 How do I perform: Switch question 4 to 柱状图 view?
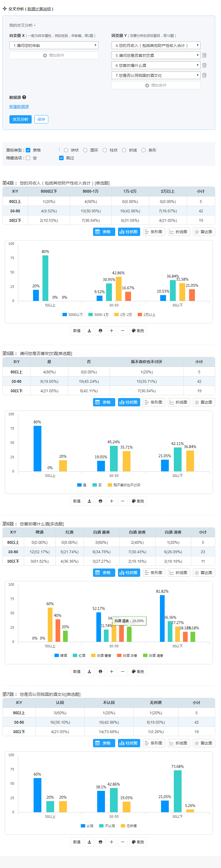(129, 232)
